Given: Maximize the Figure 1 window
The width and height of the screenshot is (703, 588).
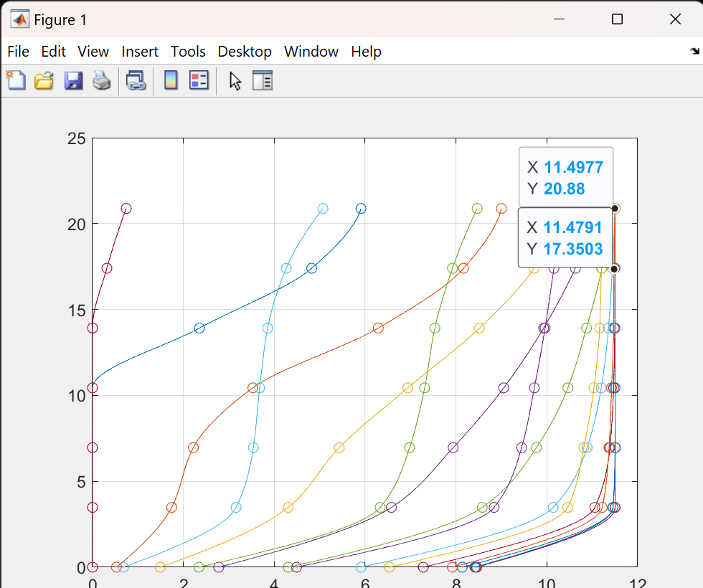Looking at the screenshot, I should click(x=617, y=19).
